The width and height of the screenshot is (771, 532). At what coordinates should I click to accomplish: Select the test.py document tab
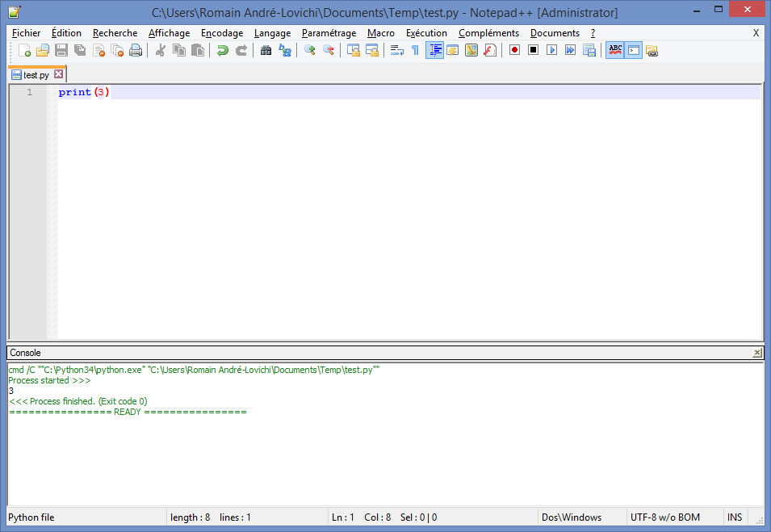point(36,75)
